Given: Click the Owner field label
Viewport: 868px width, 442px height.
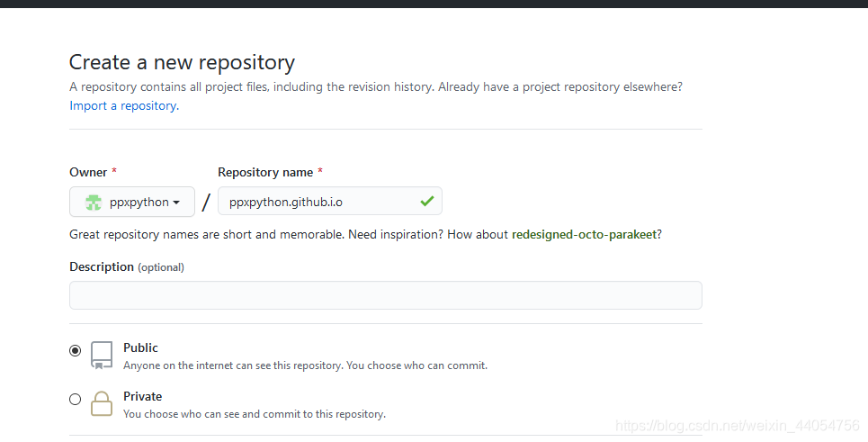Looking at the screenshot, I should pyautogui.click(x=88, y=172).
